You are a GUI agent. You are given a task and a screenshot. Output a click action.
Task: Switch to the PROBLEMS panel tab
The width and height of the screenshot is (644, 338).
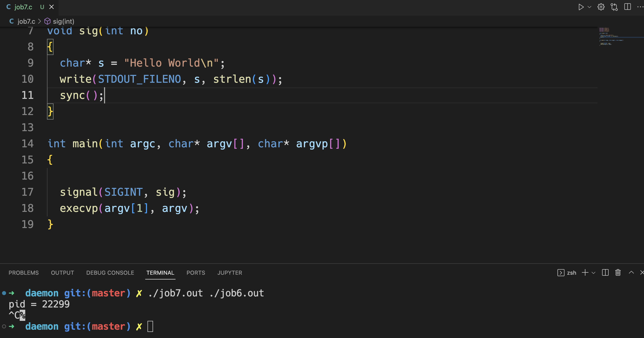pos(23,273)
